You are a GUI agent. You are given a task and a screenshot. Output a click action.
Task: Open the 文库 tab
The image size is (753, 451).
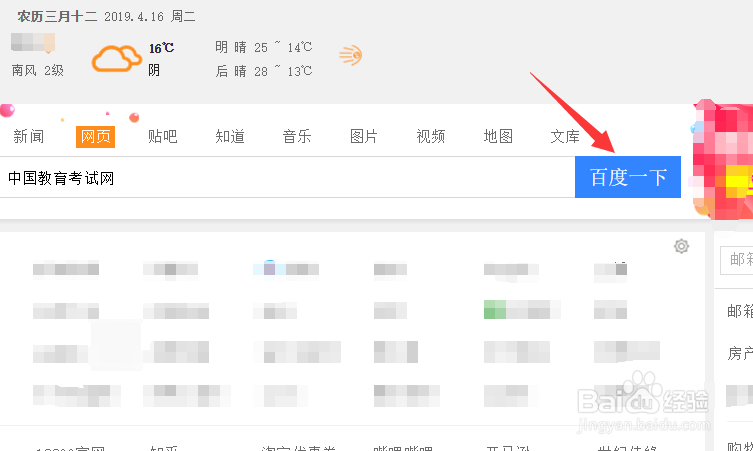(565, 136)
